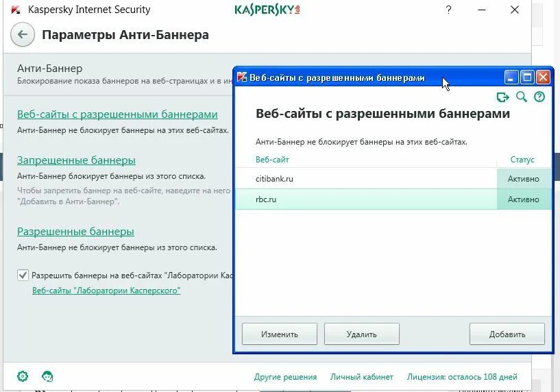Click Активно status for citibank.ru

524,179
